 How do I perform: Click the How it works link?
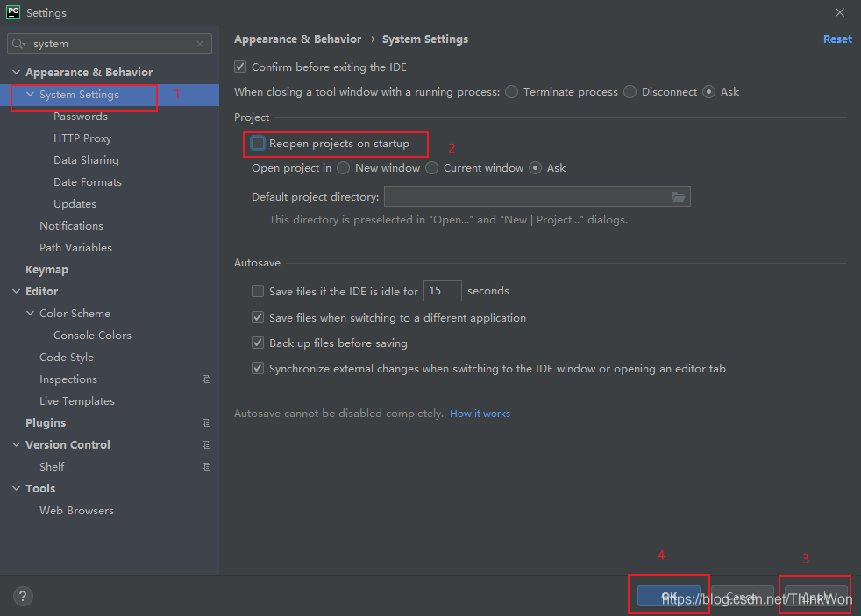click(x=480, y=414)
